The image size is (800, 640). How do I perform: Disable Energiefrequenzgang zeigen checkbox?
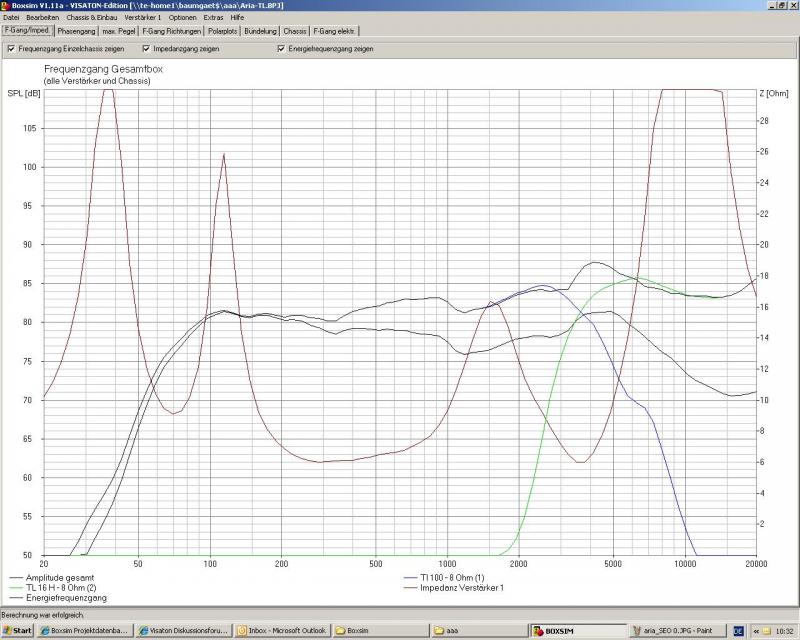click(x=281, y=48)
